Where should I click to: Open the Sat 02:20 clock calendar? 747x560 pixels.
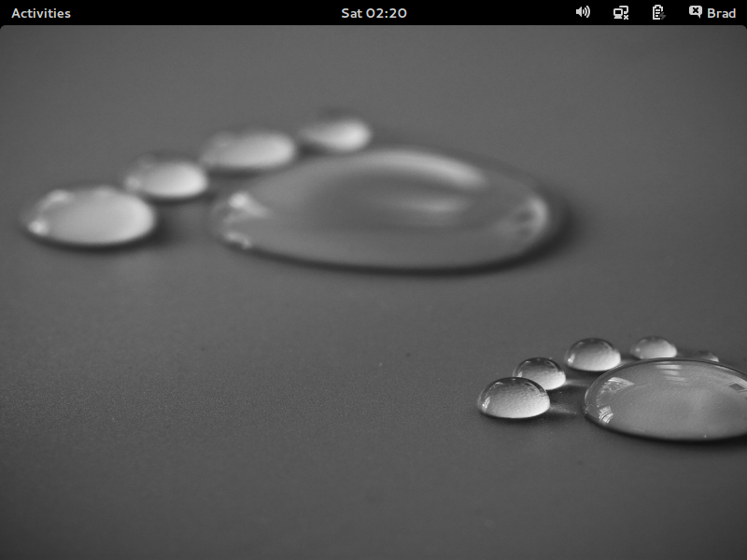[x=374, y=13]
